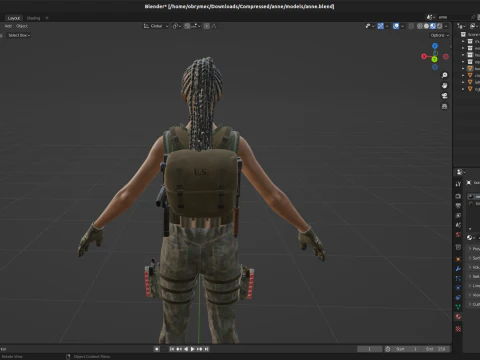
Task: Toggle X-ray mode in the viewport header
Action: coord(411,26)
